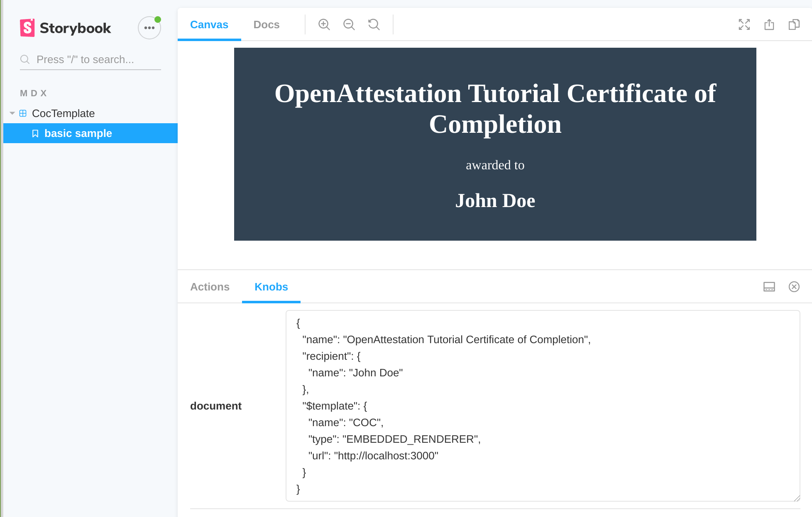The width and height of the screenshot is (812, 517).
Task: Change the addons panel orientation
Action: tap(769, 287)
